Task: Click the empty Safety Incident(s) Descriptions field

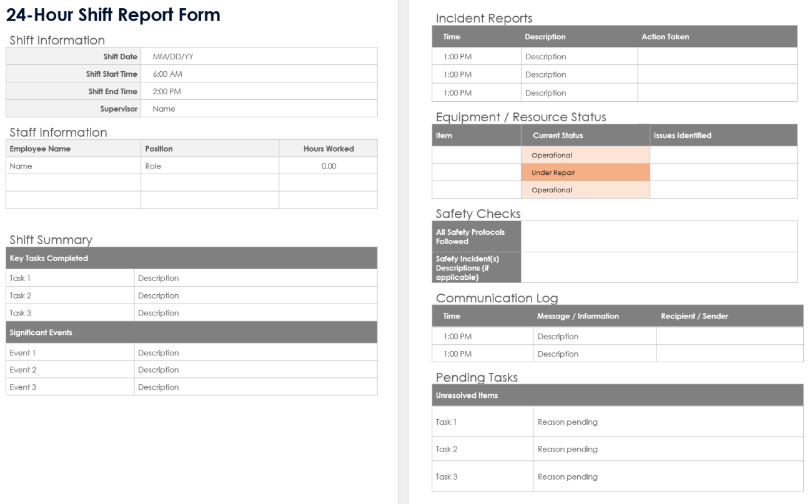Action: (x=659, y=267)
